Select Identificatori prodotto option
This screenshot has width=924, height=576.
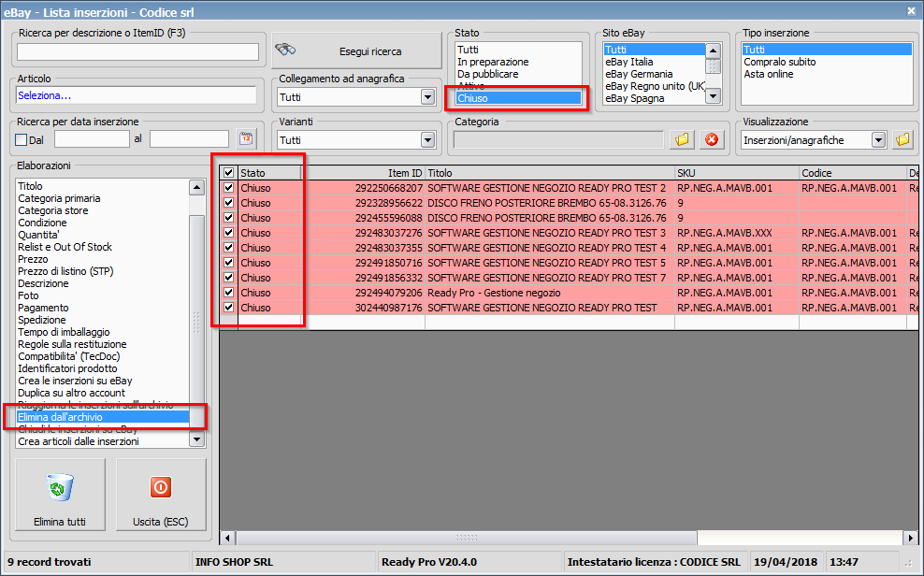click(x=103, y=368)
